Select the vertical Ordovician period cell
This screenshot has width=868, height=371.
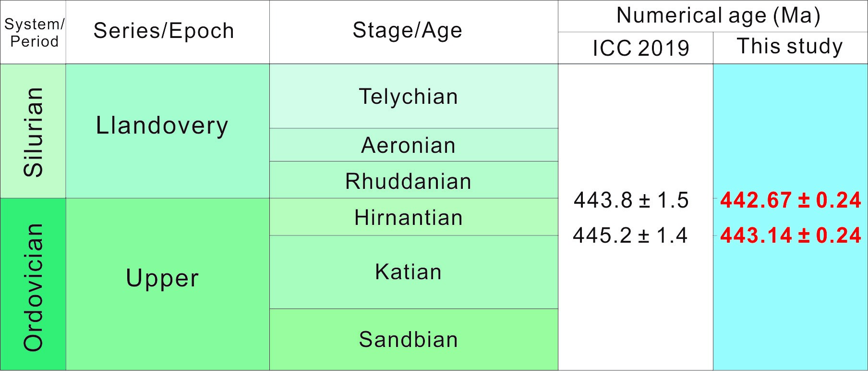pyautogui.click(x=34, y=287)
